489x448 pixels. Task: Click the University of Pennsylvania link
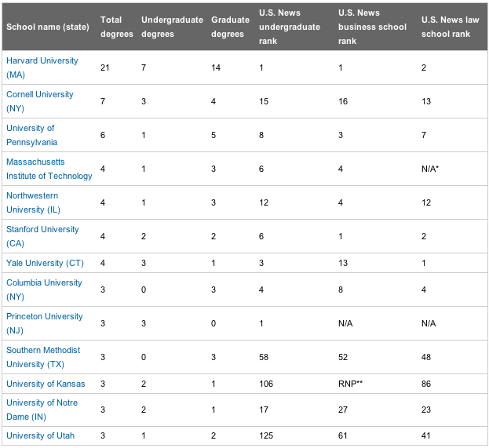[32, 135]
